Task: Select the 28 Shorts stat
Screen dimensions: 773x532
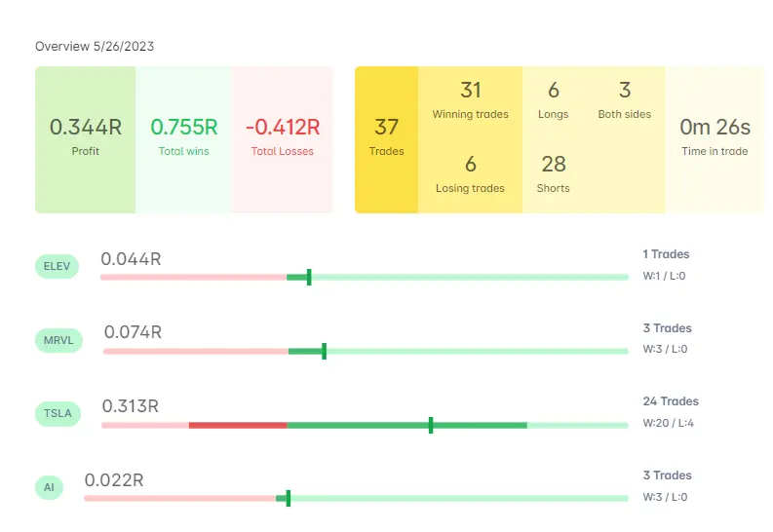Action: 554,174
